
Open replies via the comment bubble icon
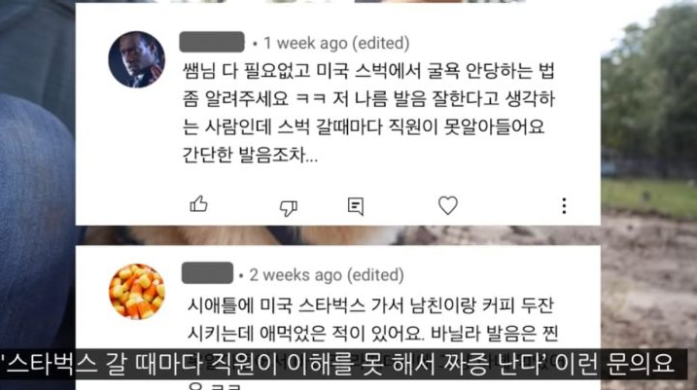click(x=356, y=206)
